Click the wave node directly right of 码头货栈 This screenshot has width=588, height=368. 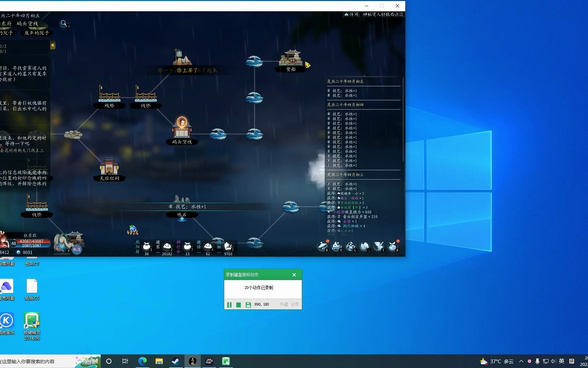click(218, 134)
